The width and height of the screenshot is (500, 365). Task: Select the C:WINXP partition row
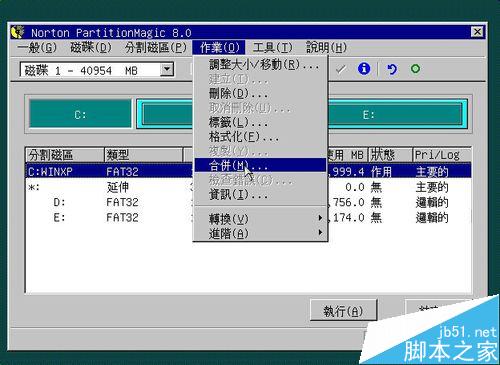click(x=248, y=171)
